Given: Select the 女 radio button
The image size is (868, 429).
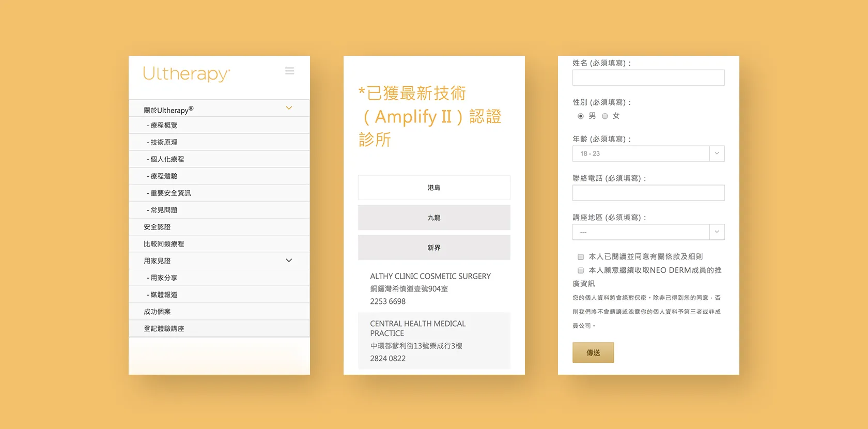Looking at the screenshot, I should click(x=605, y=116).
